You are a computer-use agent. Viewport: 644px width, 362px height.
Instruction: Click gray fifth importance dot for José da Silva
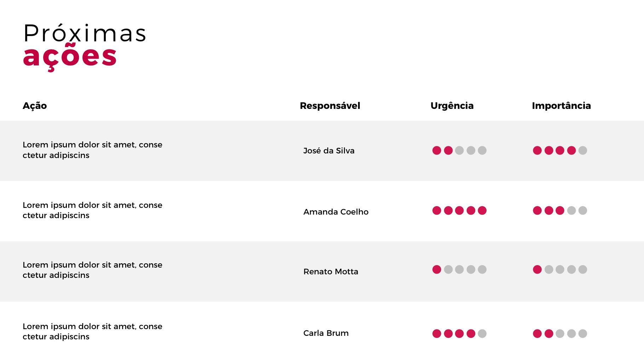click(582, 151)
